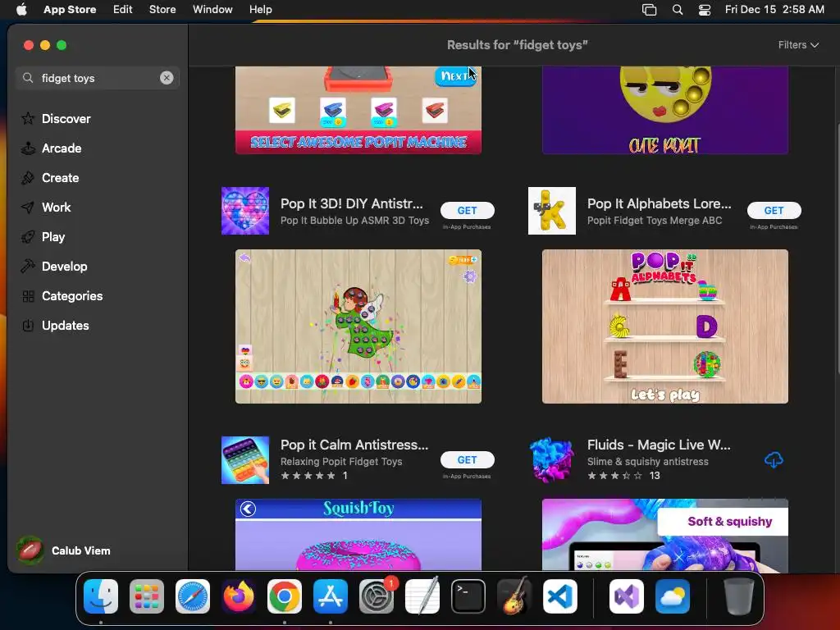
Task: Open the Calub Viem account profile
Action: coord(64,550)
